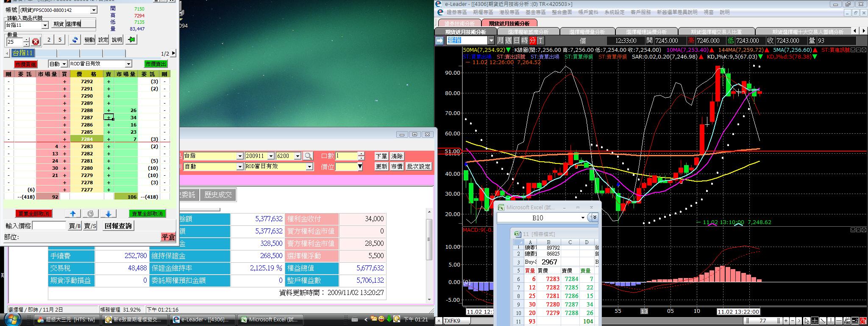This screenshot has width=868, height=326.
Task: Click the 市價買進 red button
Action: (25, 64)
